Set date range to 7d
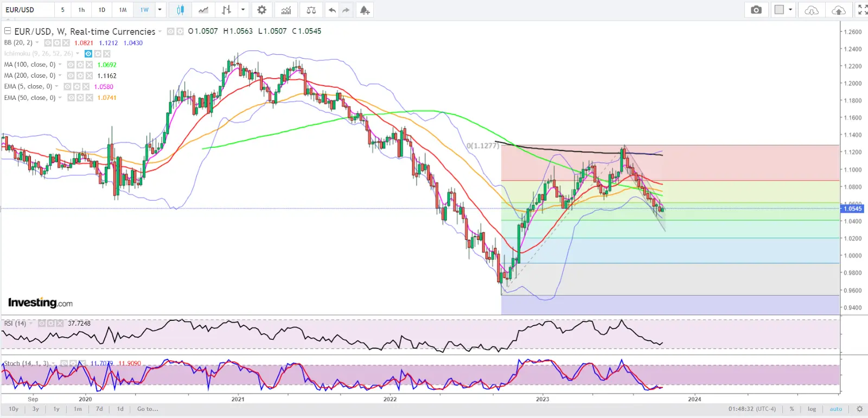Screen dimensions: 868x418 [99, 409]
